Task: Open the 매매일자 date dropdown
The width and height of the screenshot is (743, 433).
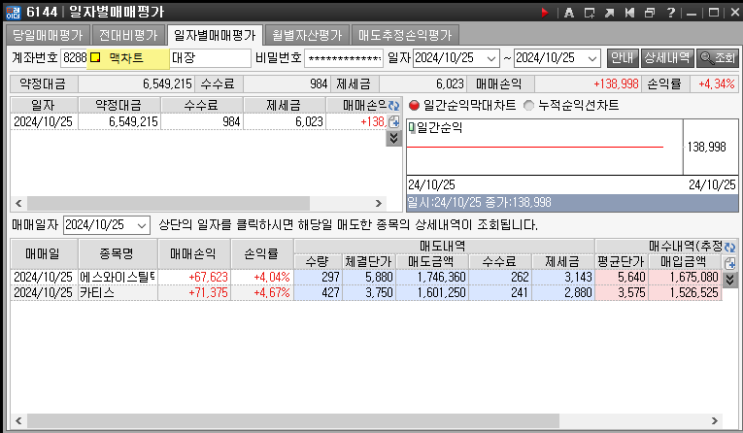Action: tap(142, 226)
